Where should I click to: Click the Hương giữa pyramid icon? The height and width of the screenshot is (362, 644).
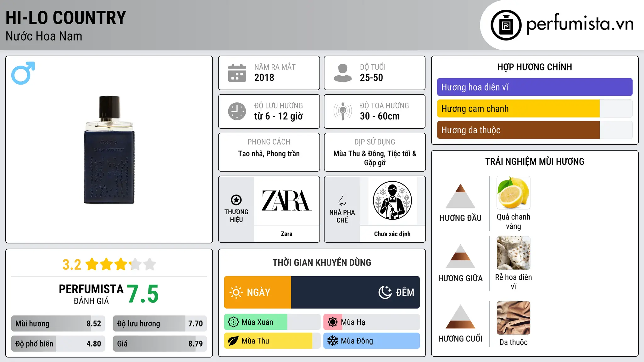460,256
